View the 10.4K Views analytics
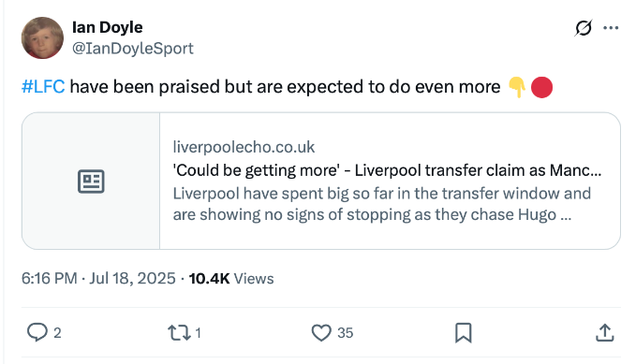Screen dimensions: 636x364 [231, 279]
